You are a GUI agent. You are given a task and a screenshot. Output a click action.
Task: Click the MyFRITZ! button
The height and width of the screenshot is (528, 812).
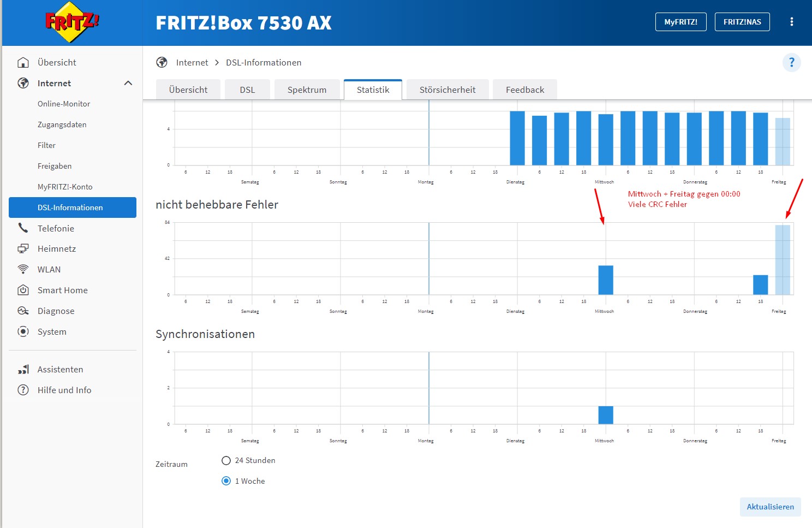tap(680, 22)
